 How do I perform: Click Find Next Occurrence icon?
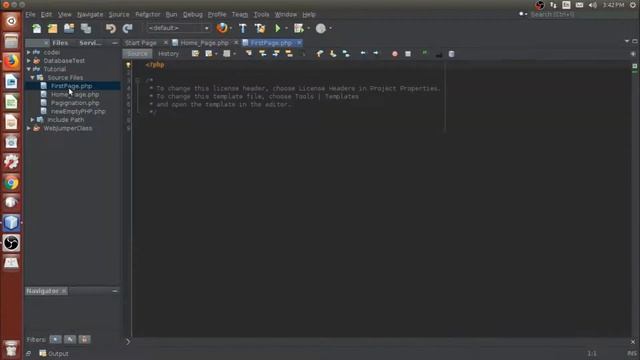[276, 53]
